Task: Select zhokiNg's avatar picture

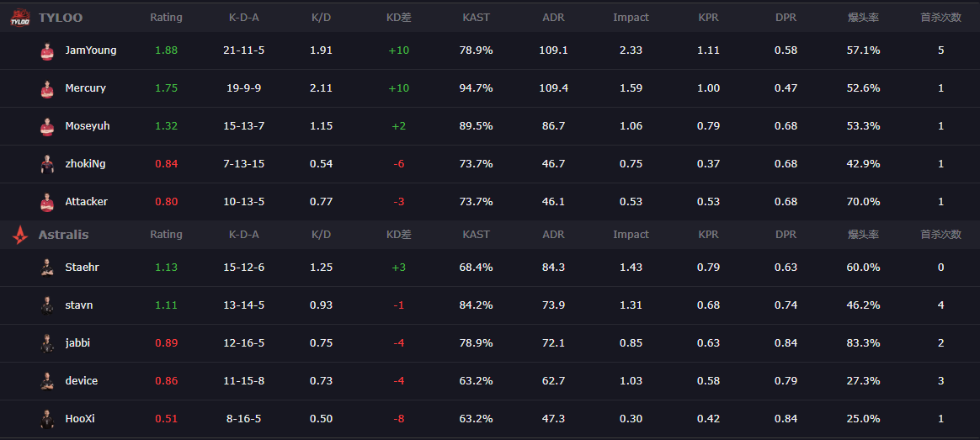Action: [x=47, y=164]
